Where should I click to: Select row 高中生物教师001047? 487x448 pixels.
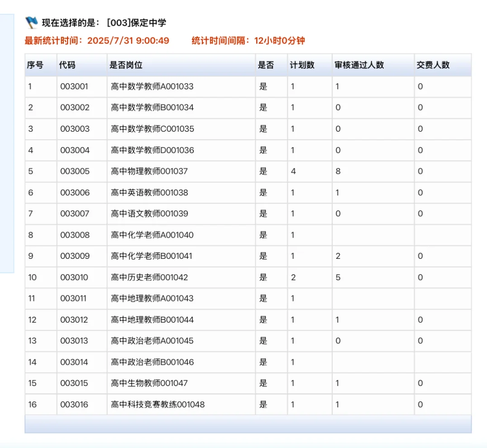click(x=248, y=383)
